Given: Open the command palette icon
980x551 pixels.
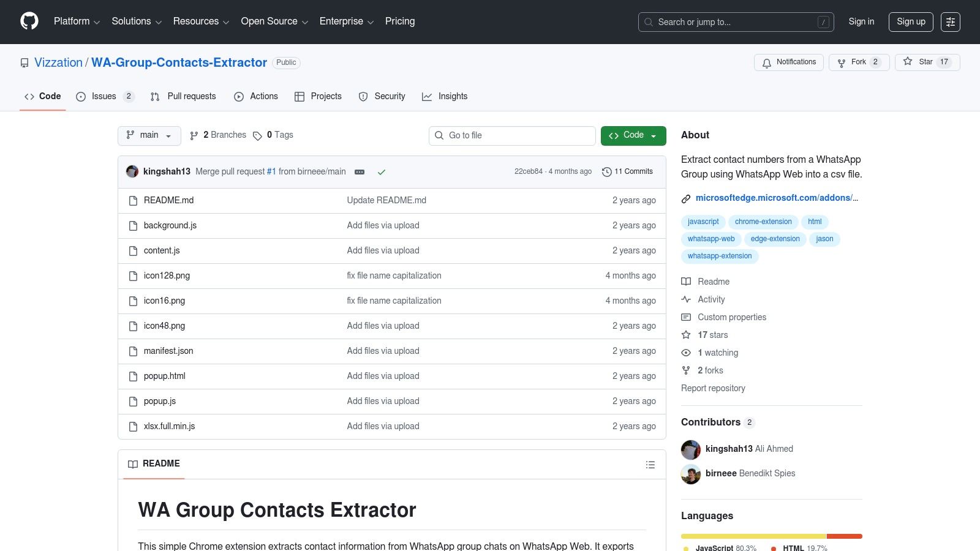Looking at the screenshot, I should [x=951, y=21].
